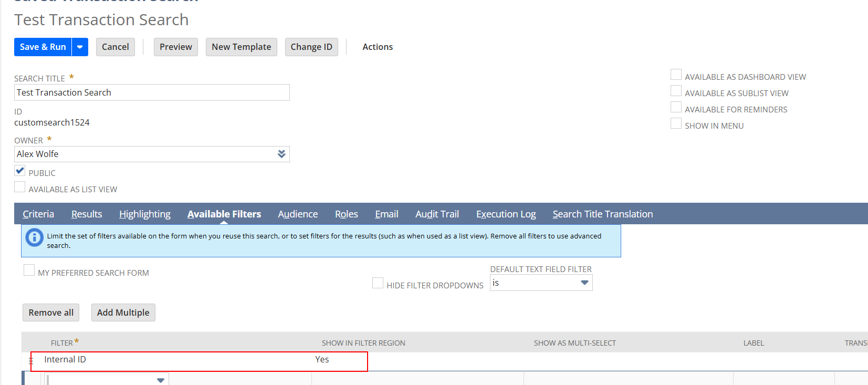The width and height of the screenshot is (868, 385).
Task: Tick the Hide Filter Dropdowns checkbox
Action: 378,283
